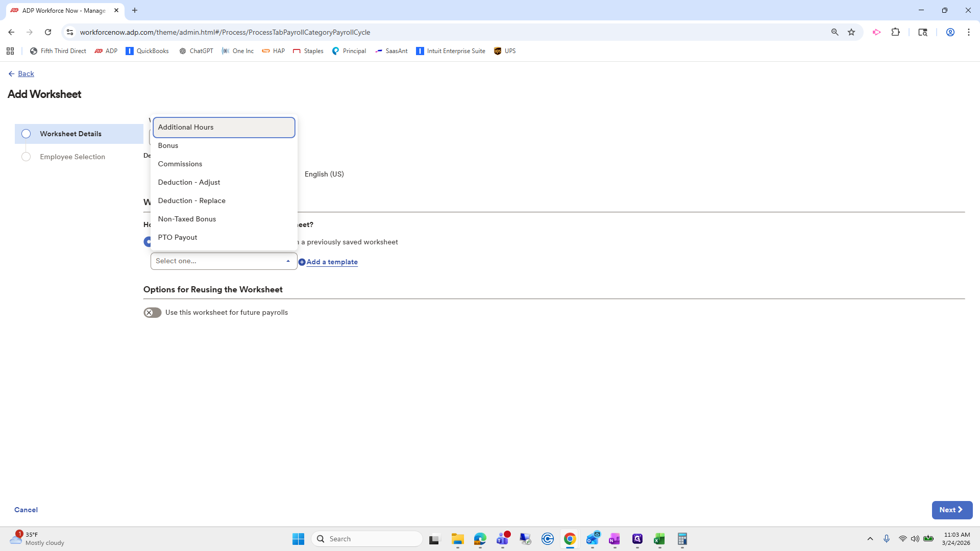Select the Employee Selection step circle
Viewport: 980px width, 551px height.
point(26,157)
